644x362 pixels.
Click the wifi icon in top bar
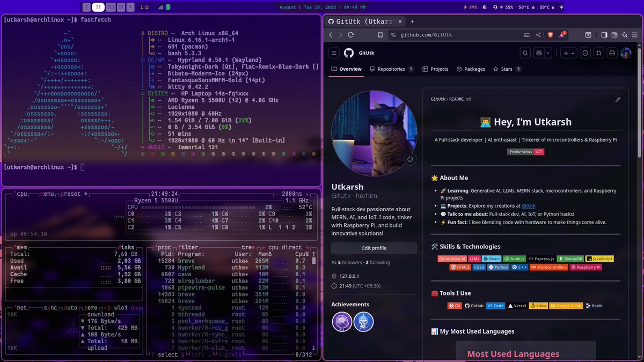pos(562,8)
